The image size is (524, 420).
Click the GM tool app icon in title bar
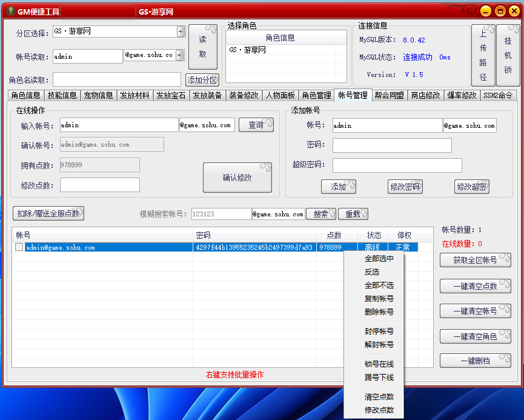8,11
